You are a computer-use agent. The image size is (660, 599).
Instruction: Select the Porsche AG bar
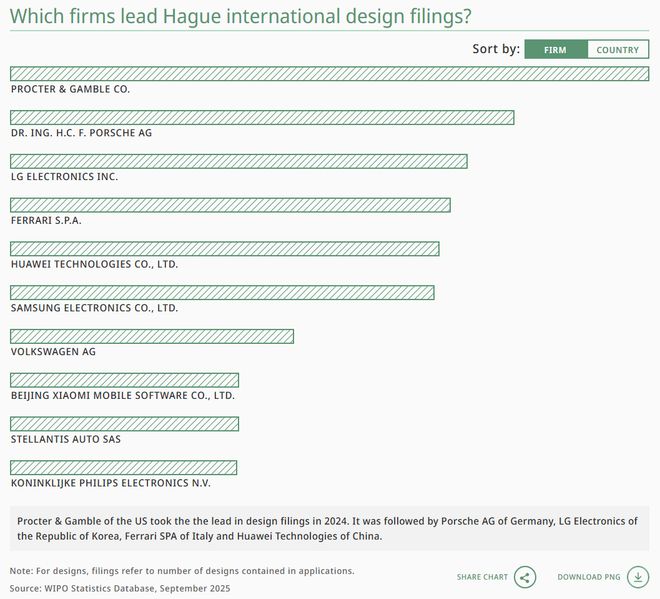(x=262, y=118)
